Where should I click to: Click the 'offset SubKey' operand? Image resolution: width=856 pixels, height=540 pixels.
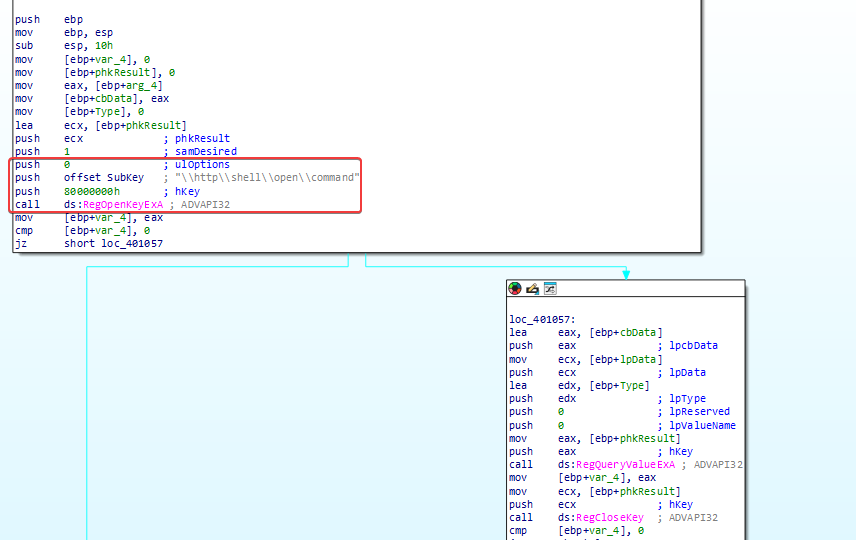coord(104,177)
